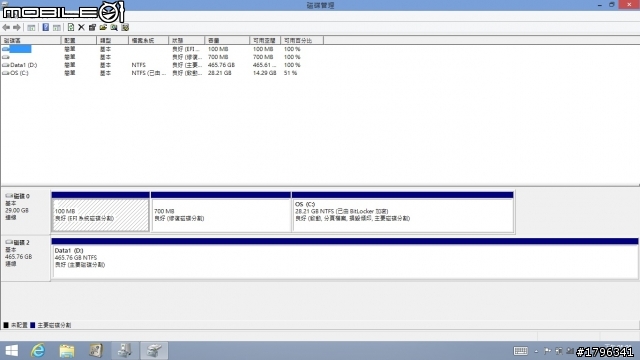Image resolution: width=640 pixels, height=360 pixels.
Task: Click the drive icon next to OS (C:)
Action: (6, 73)
